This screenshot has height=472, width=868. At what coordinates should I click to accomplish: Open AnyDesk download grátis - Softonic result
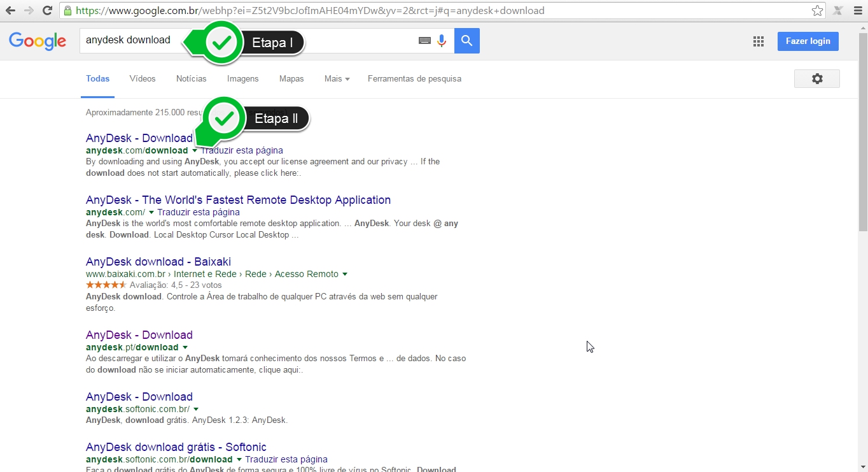pos(176,447)
